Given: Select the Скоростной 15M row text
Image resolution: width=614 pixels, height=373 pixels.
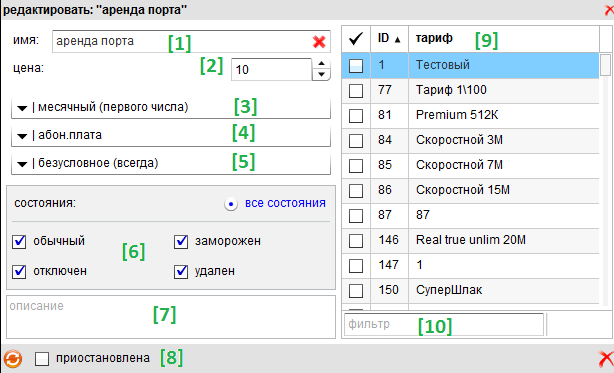Looking at the screenshot, I should click(x=463, y=190).
